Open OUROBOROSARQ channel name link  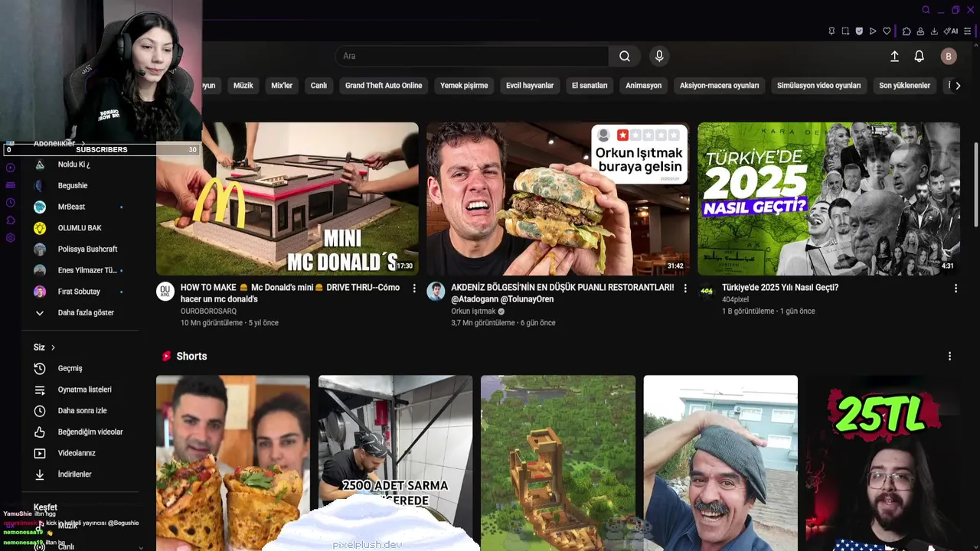click(x=208, y=311)
